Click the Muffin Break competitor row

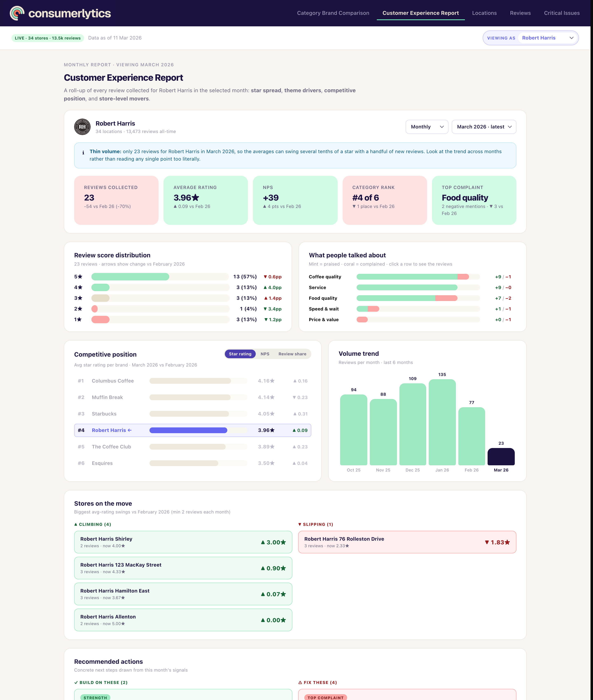click(x=193, y=397)
